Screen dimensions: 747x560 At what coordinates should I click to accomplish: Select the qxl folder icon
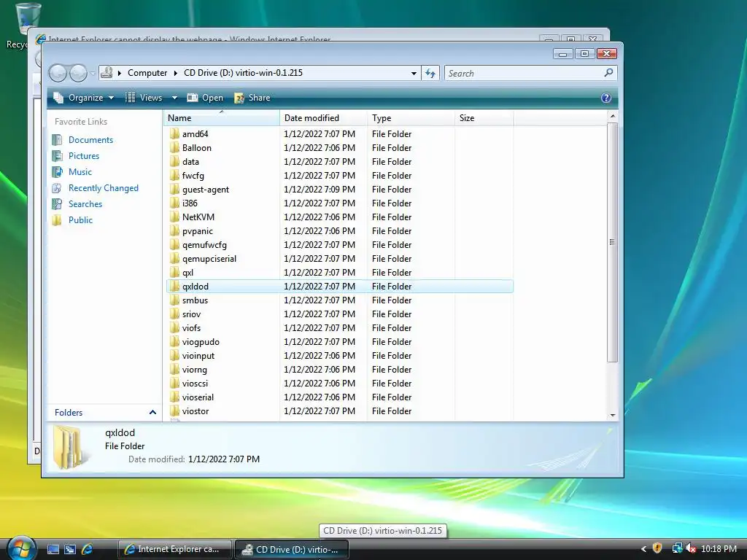(x=175, y=273)
